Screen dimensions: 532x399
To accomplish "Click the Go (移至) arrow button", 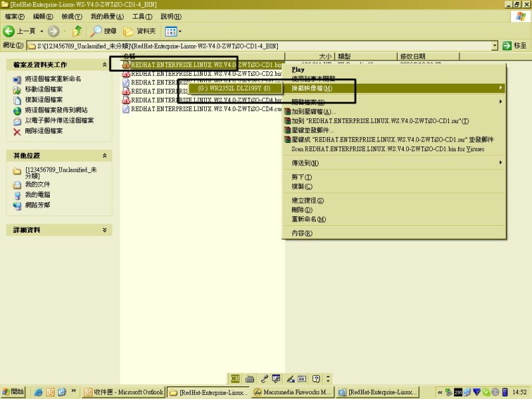I will click(507, 45).
